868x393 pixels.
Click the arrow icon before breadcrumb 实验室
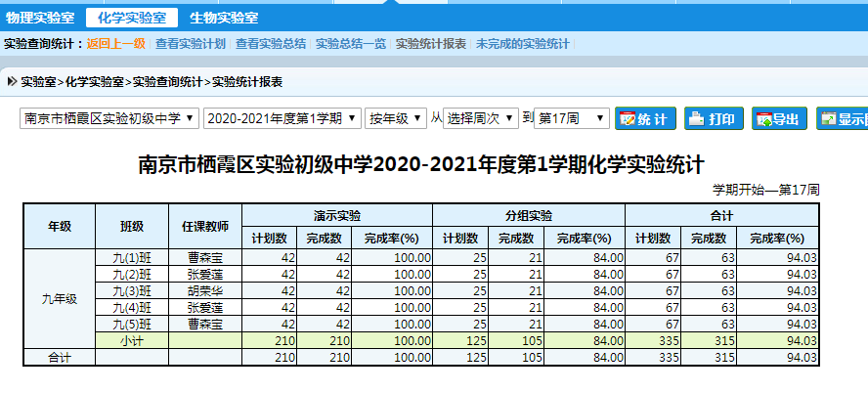click(12, 82)
